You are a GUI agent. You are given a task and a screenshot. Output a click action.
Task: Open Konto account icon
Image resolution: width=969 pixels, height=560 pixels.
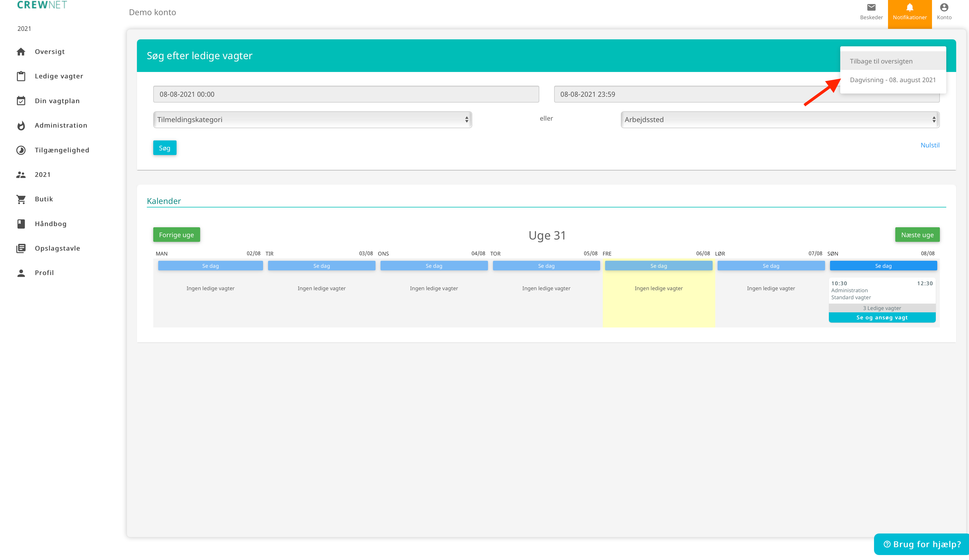944,7
